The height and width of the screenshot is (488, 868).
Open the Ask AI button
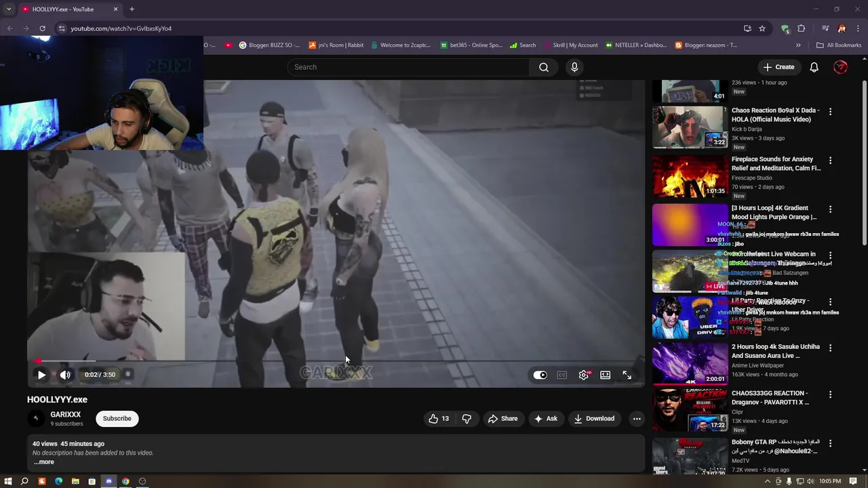[546, 419]
